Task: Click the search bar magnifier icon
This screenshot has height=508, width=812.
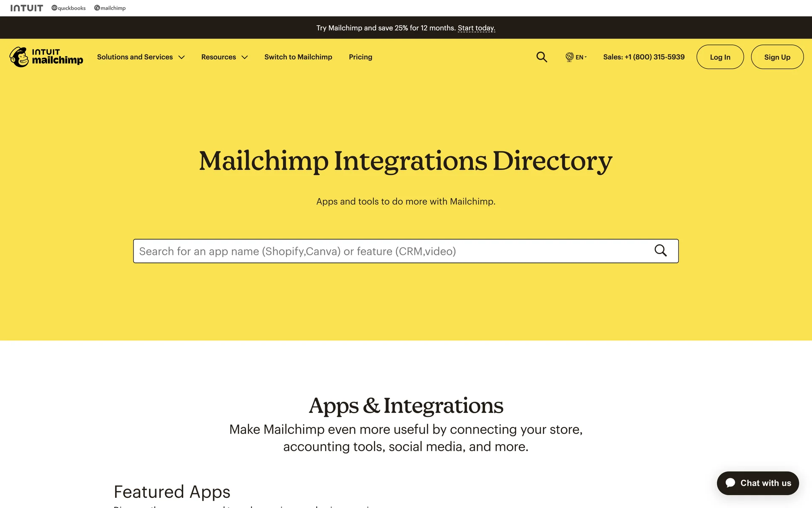Action: 660,251
